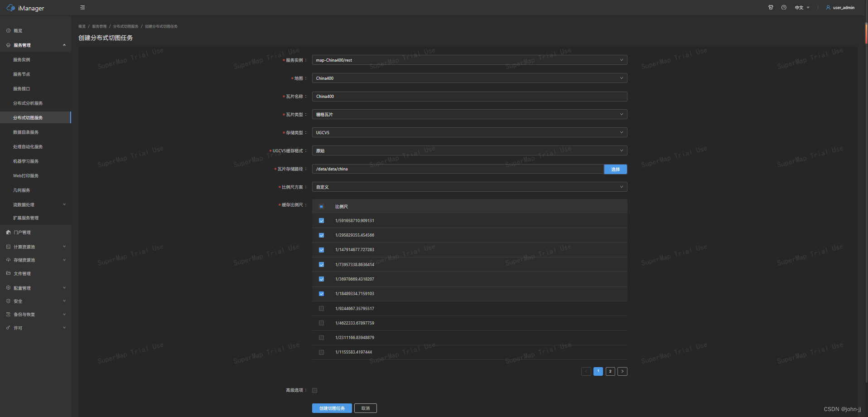Viewport: 868px width, 417px height.
Task: Click the previous page arrow in pagination
Action: [586, 371]
